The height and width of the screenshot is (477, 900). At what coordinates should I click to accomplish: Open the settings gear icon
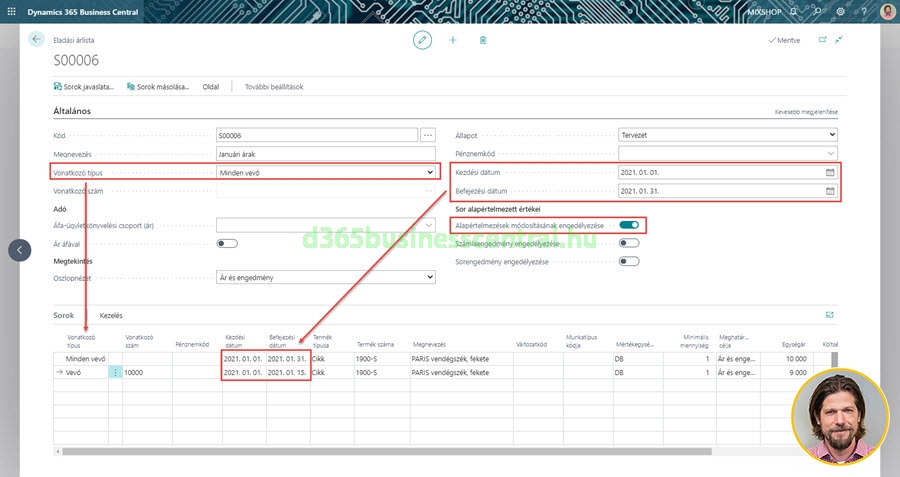840,11
